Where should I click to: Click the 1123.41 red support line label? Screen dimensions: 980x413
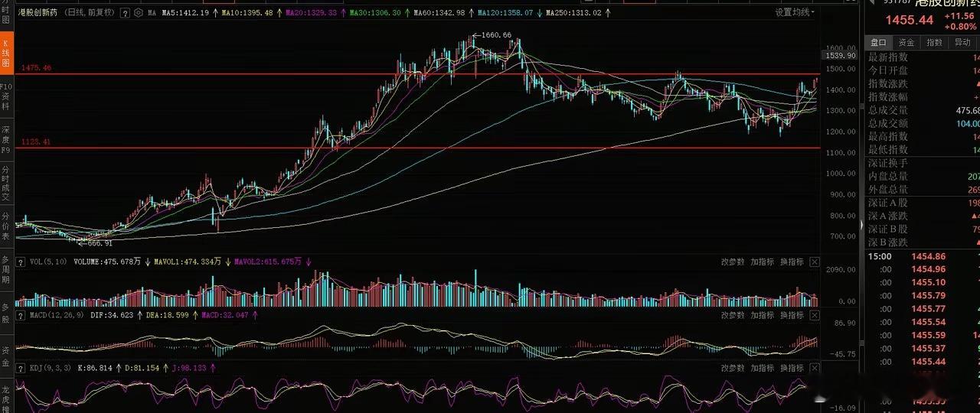coord(37,141)
